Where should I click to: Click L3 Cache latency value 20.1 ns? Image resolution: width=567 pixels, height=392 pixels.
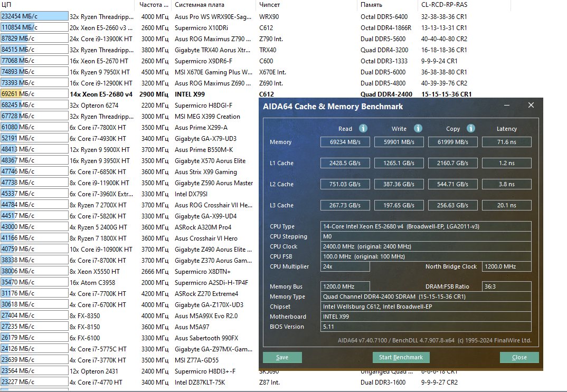coord(507,205)
